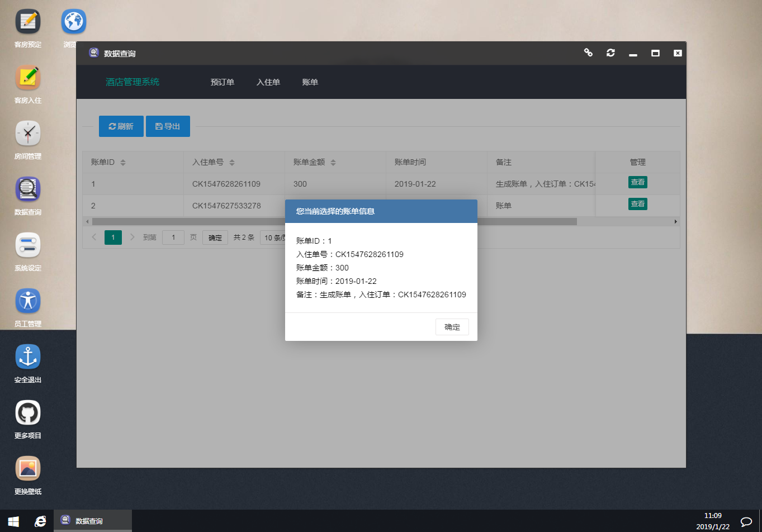Image resolution: width=762 pixels, height=532 pixels.
Task: Click the 共 2 条 total count text
Action: [244, 237]
